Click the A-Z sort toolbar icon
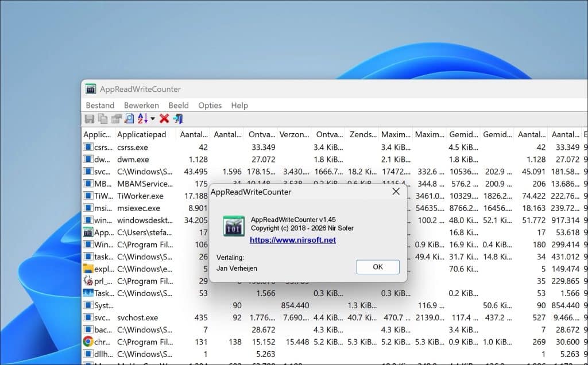 142,118
